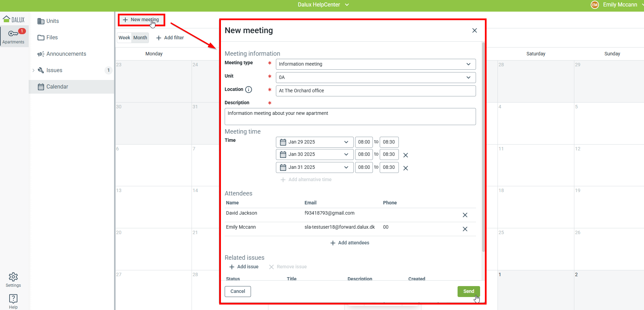644x310 pixels.
Task: Remove attendee David Jackson
Action: [x=465, y=215]
